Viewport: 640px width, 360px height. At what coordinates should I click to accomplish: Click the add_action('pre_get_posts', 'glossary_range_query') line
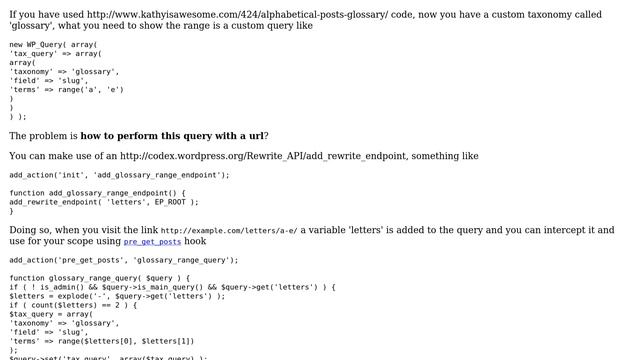(x=124, y=260)
